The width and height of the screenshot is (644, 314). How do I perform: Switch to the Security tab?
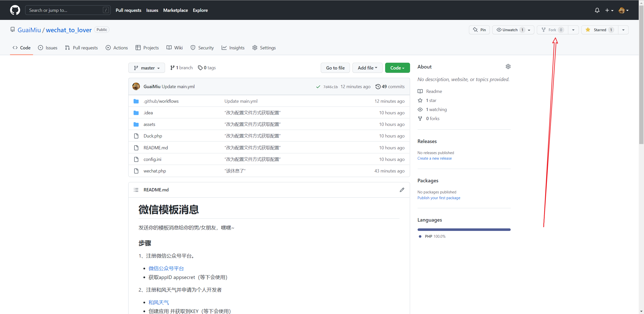[x=202, y=48]
